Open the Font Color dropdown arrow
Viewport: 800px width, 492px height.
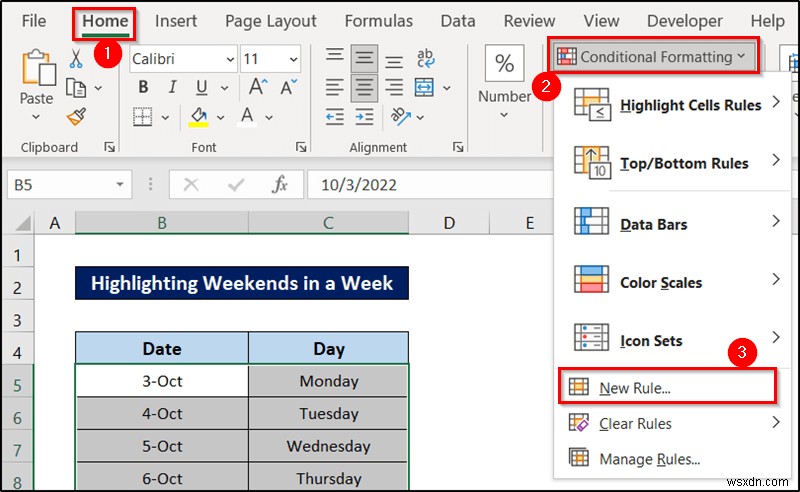click(269, 118)
